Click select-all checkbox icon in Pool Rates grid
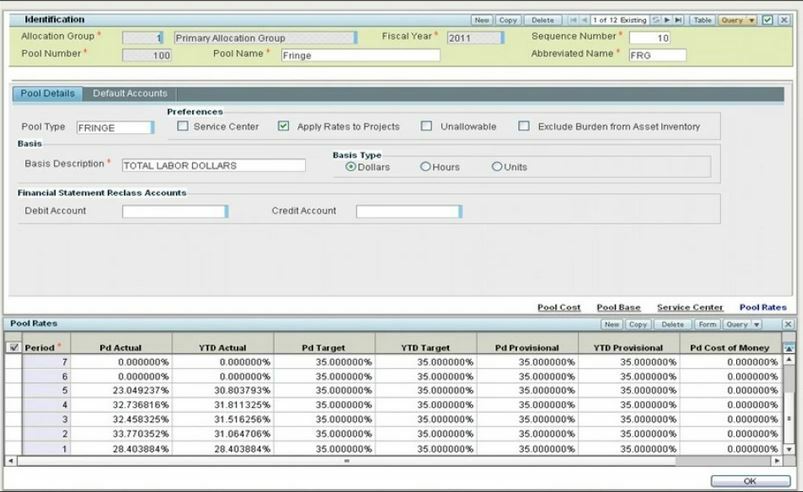 (x=14, y=348)
